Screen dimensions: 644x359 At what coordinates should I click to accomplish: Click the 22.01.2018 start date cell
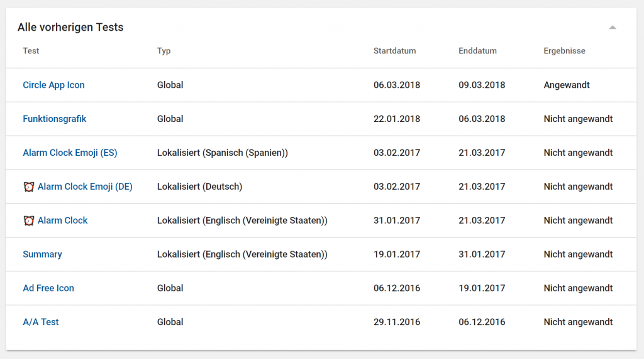click(x=397, y=119)
